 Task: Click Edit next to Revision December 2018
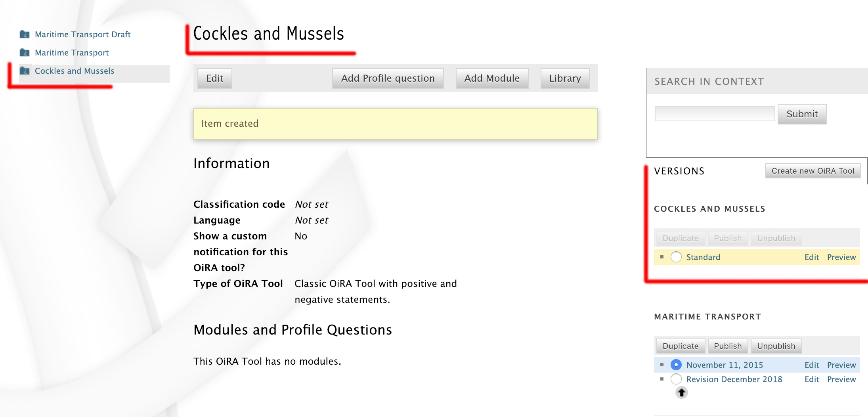coord(812,379)
